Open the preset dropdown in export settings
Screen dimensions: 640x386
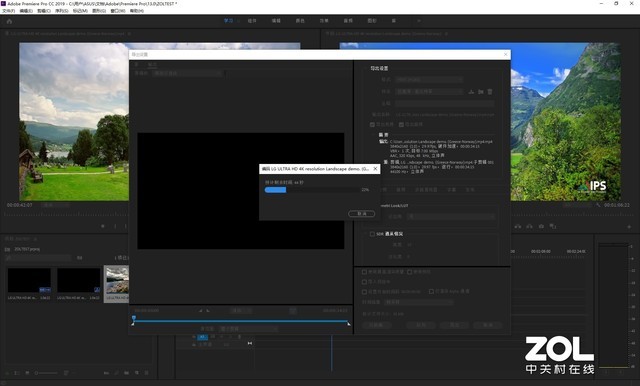click(429, 92)
